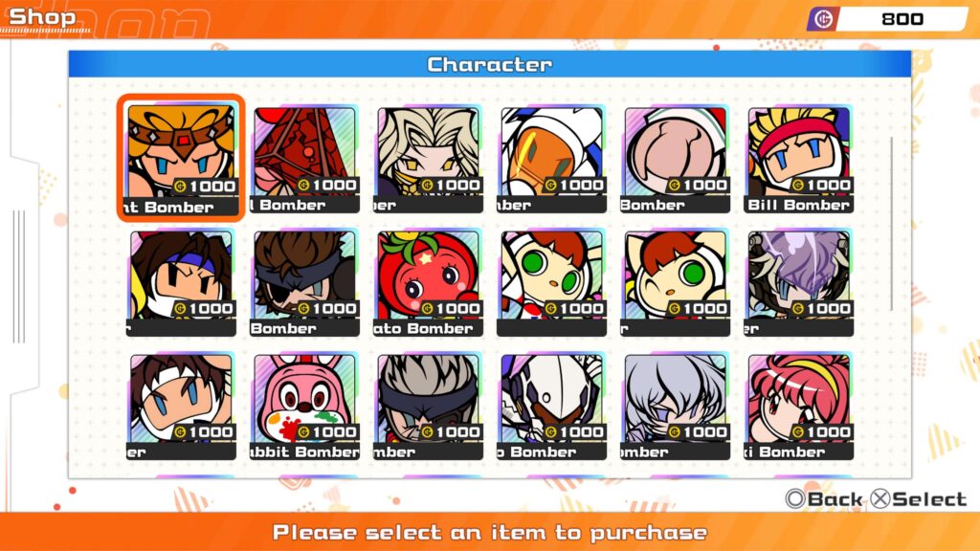Choose the red pyramid head Bomber
The image size is (980, 551).
point(304,160)
